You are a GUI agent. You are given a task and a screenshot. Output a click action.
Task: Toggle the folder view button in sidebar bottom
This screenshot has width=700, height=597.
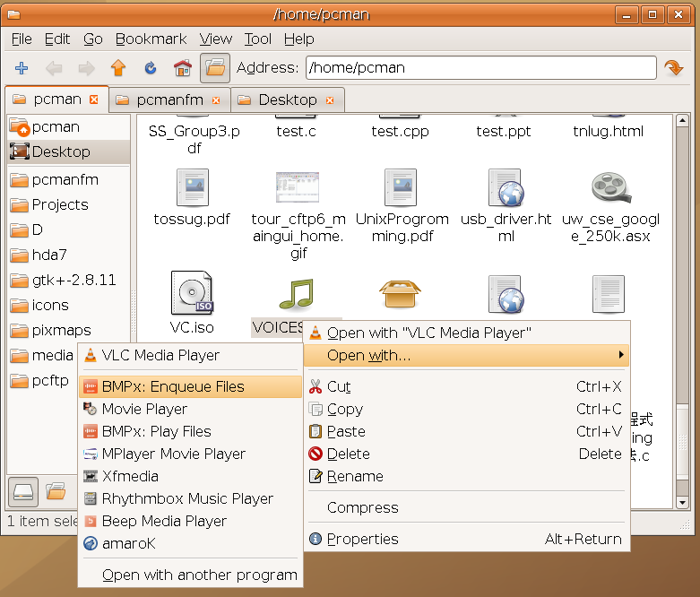(56, 491)
